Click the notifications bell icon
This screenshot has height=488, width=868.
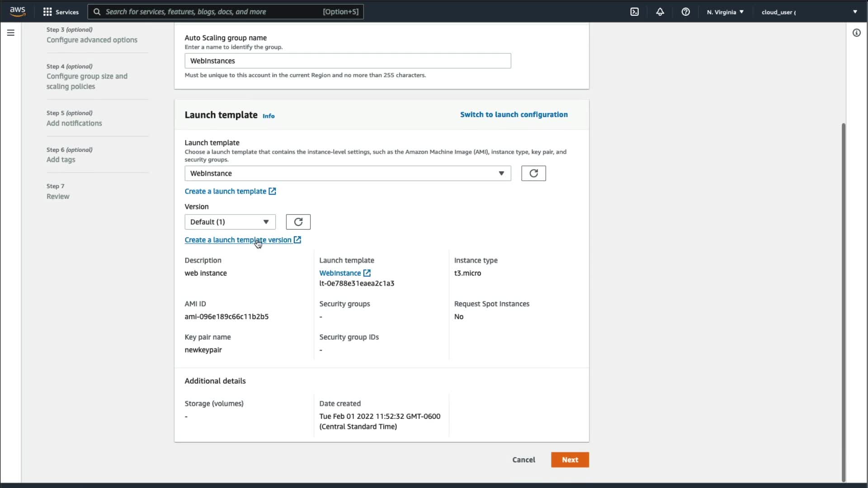(660, 12)
